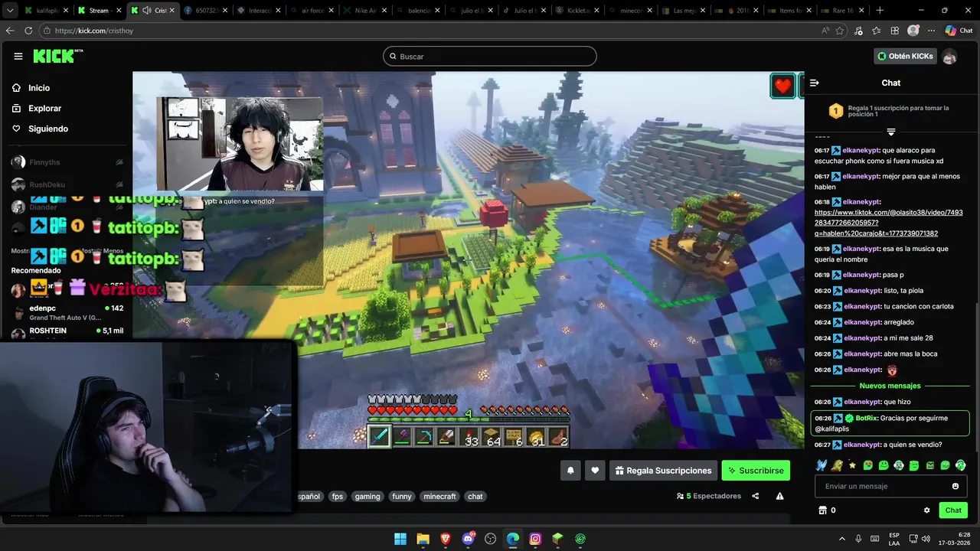Click the report warning triangle icon

(x=779, y=496)
